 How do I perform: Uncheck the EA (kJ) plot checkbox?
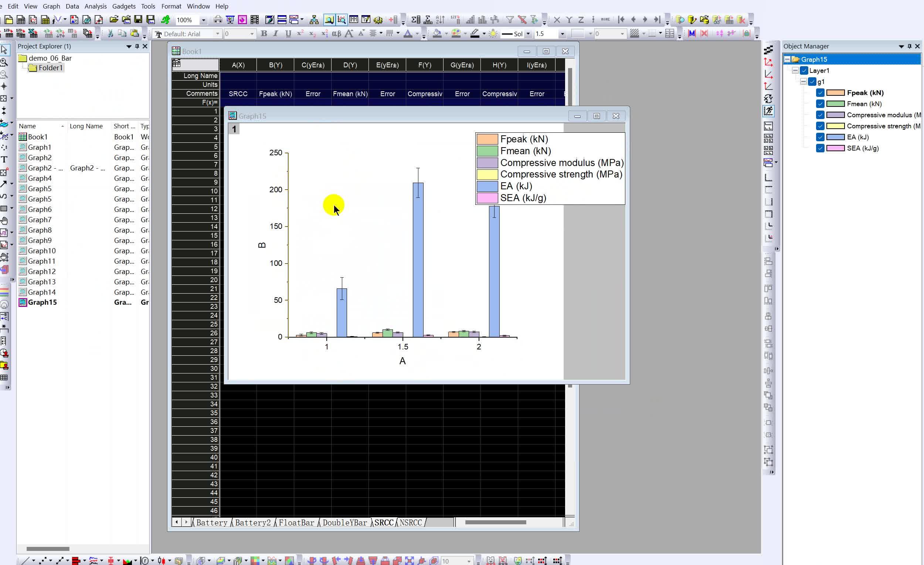820,137
